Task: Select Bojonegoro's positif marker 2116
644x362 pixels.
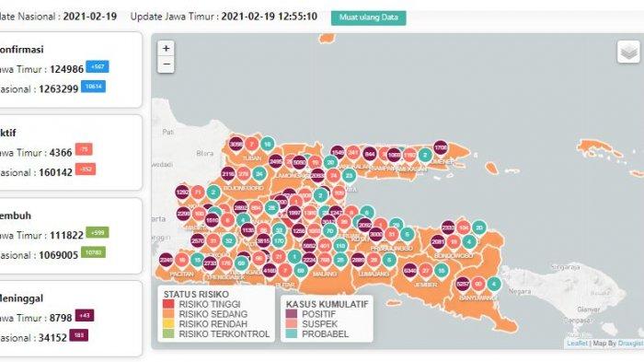Action: (228, 174)
